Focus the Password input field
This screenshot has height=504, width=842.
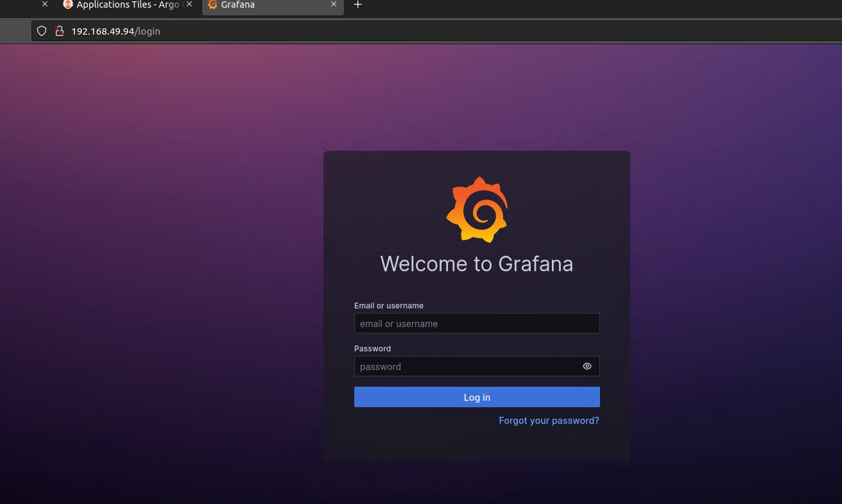point(477,366)
